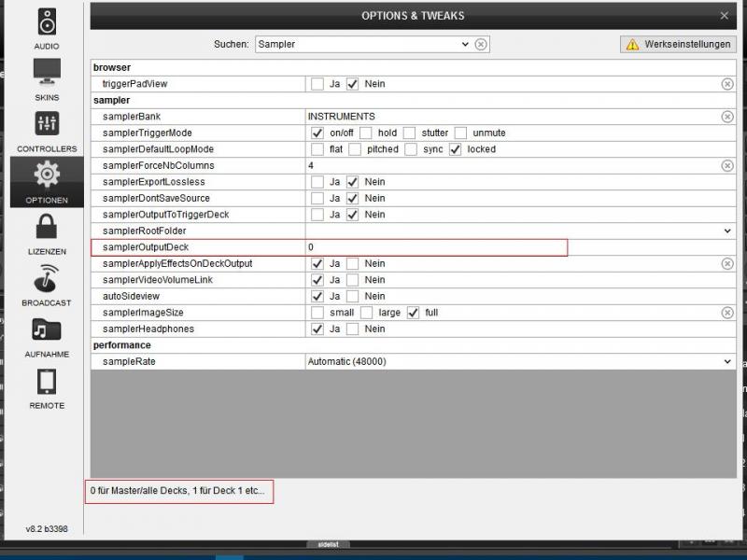
Task: Expand the samplerRootFolder dropdown
Action: coord(727,231)
